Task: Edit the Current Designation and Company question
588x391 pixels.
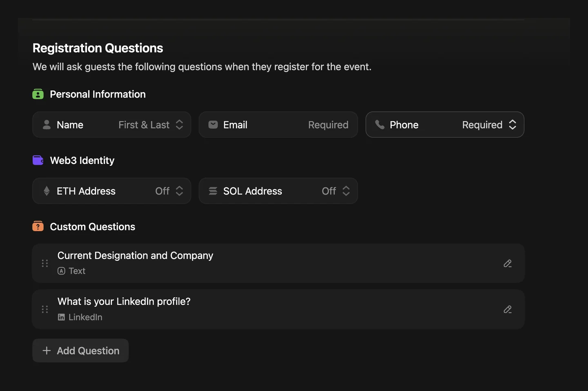Action: click(508, 264)
